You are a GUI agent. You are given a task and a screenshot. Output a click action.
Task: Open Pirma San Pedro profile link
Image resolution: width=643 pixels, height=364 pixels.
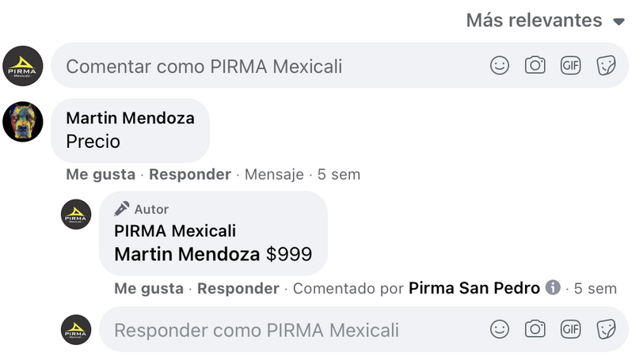(x=474, y=289)
